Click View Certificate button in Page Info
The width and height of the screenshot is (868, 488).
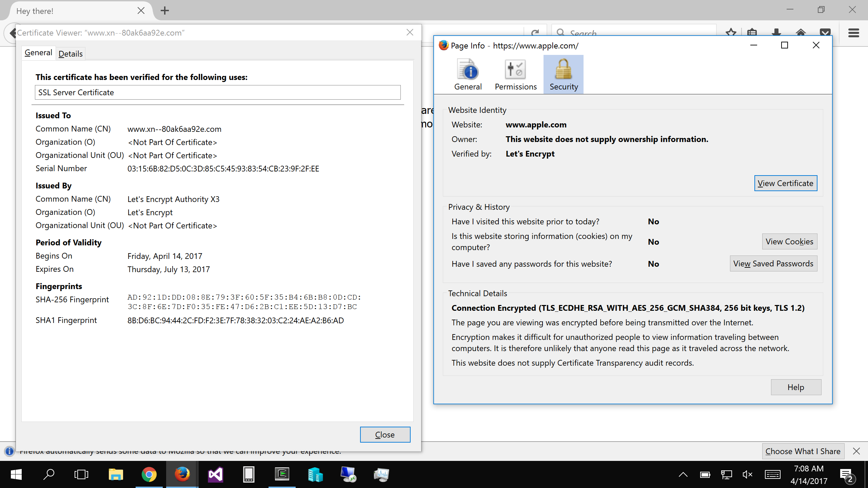[785, 183]
